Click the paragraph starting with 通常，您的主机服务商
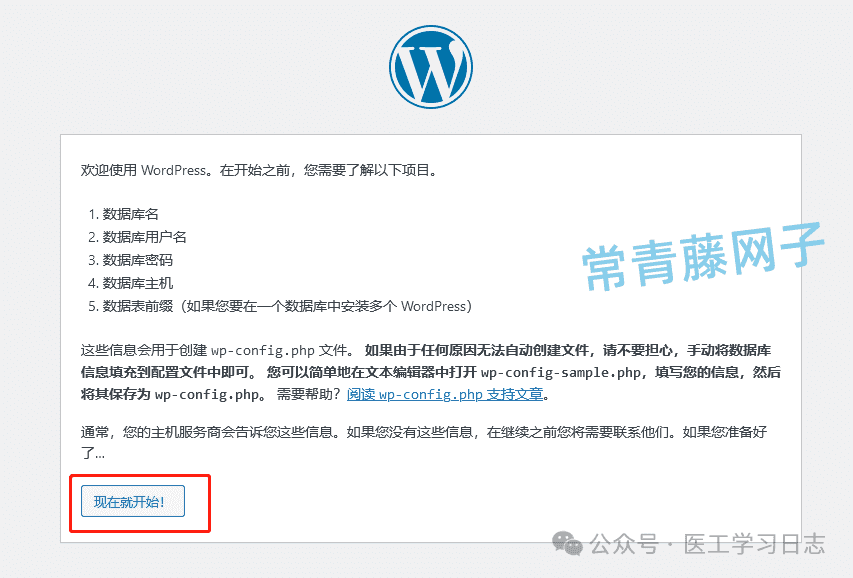This screenshot has height=578, width=853. pos(424,442)
